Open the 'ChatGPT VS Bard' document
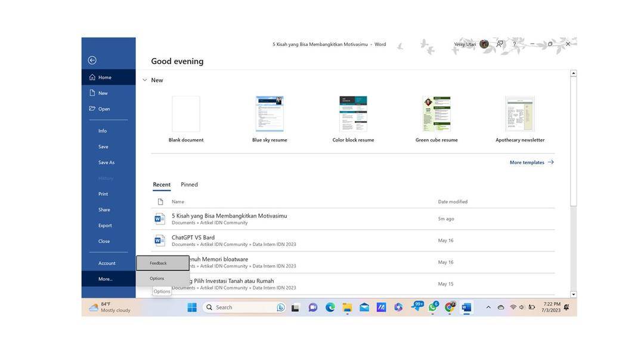The height and width of the screenshot is (363, 644). [x=353, y=241]
